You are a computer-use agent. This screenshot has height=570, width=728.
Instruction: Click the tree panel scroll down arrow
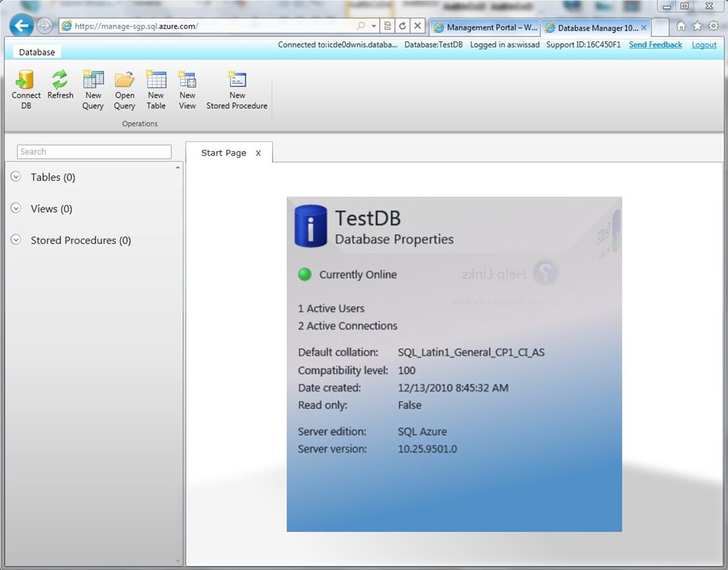(x=178, y=561)
